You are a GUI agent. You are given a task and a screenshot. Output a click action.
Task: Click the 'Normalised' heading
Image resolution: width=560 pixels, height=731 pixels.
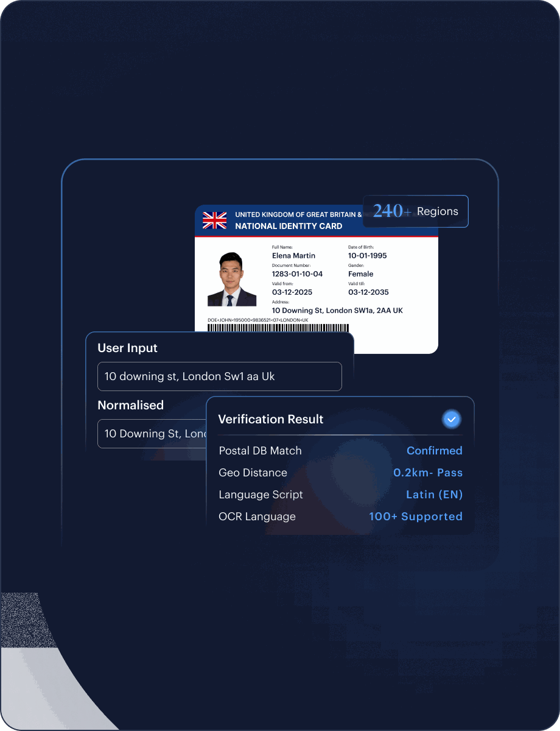pos(130,405)
